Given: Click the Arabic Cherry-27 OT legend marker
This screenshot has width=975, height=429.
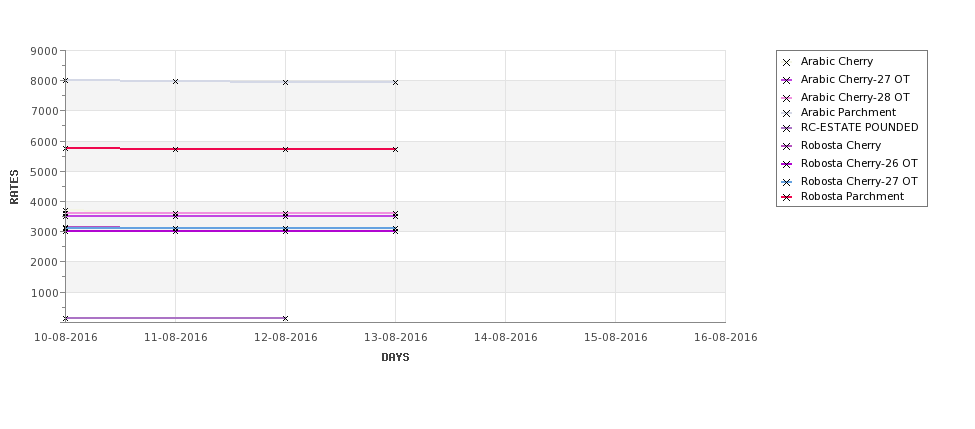Looking at the screenshot, I should tap(786, 80).
